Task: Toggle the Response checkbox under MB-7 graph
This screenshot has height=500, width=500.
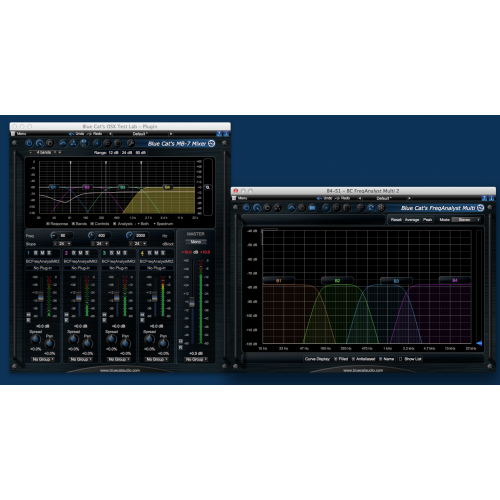Action: 48,224
